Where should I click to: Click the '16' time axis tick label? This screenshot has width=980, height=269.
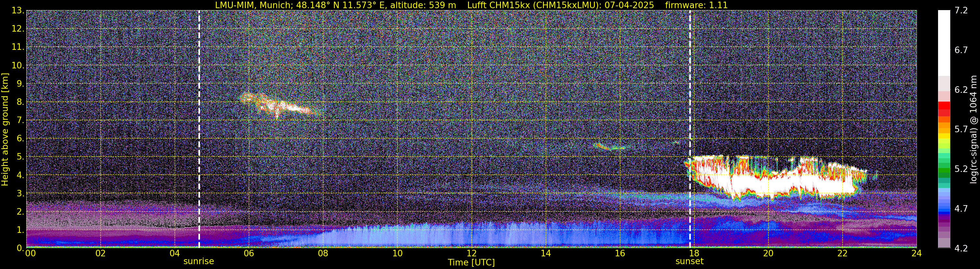tap(620, 254)
